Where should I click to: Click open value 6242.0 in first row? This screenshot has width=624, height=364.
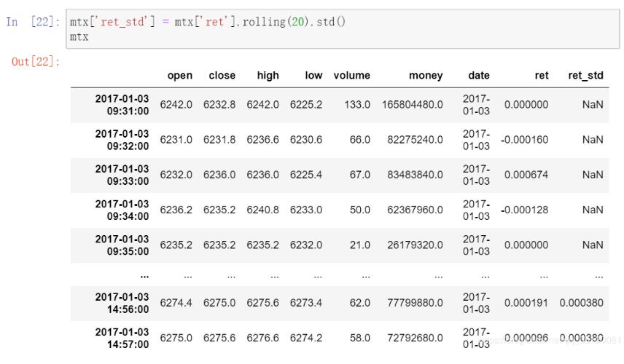[x=176, y=105]
